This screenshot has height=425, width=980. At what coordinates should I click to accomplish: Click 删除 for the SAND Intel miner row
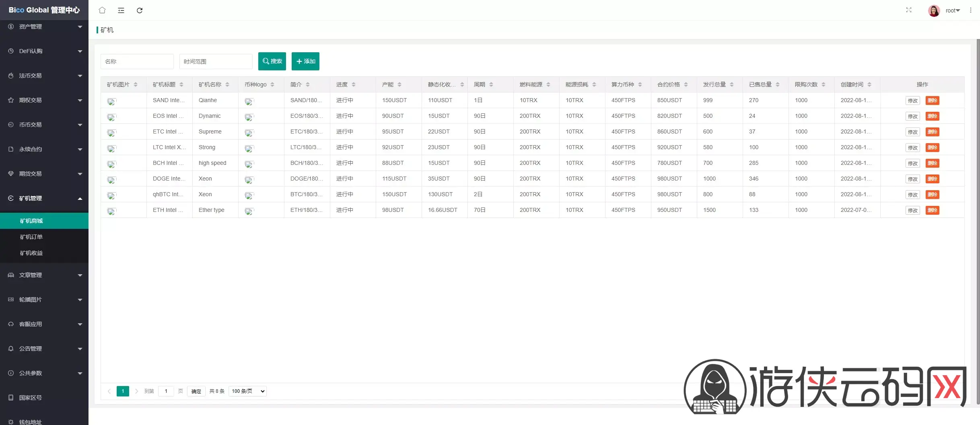click(932, 101)
